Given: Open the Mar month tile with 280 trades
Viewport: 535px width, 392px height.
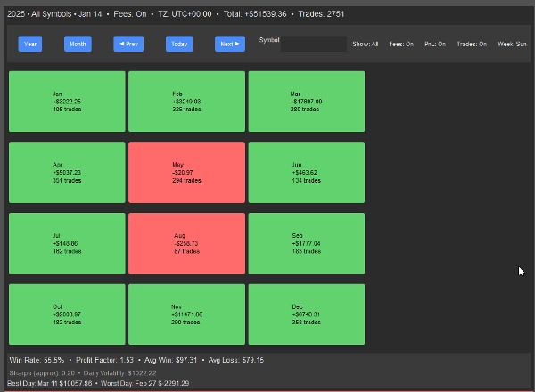Looking at the screenshot, I should pyautogui.click(x=306, y=102).
